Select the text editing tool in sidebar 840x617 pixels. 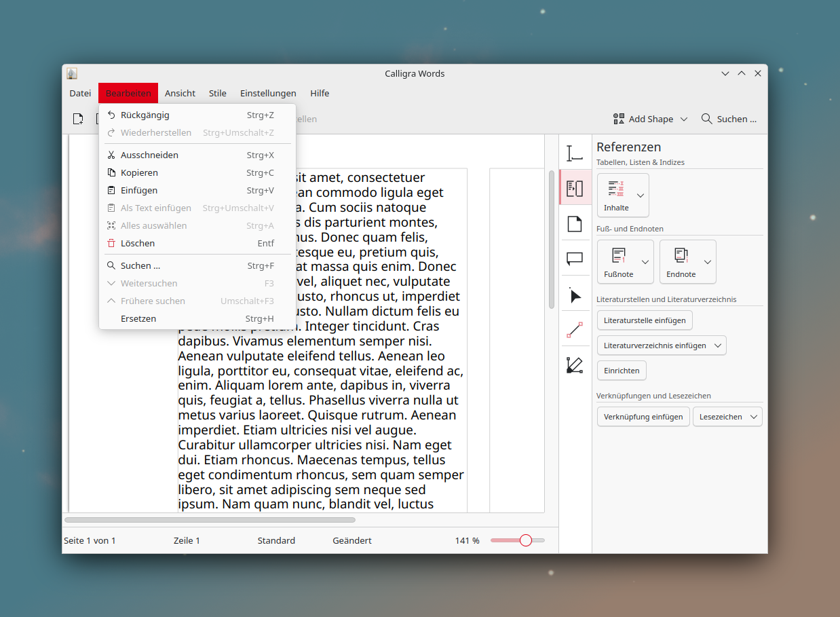point(575,153)
